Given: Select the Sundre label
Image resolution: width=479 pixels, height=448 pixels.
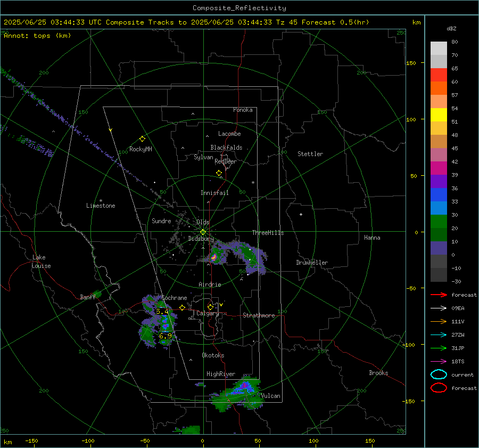Looking at the screenshot, I should point(161,221).
